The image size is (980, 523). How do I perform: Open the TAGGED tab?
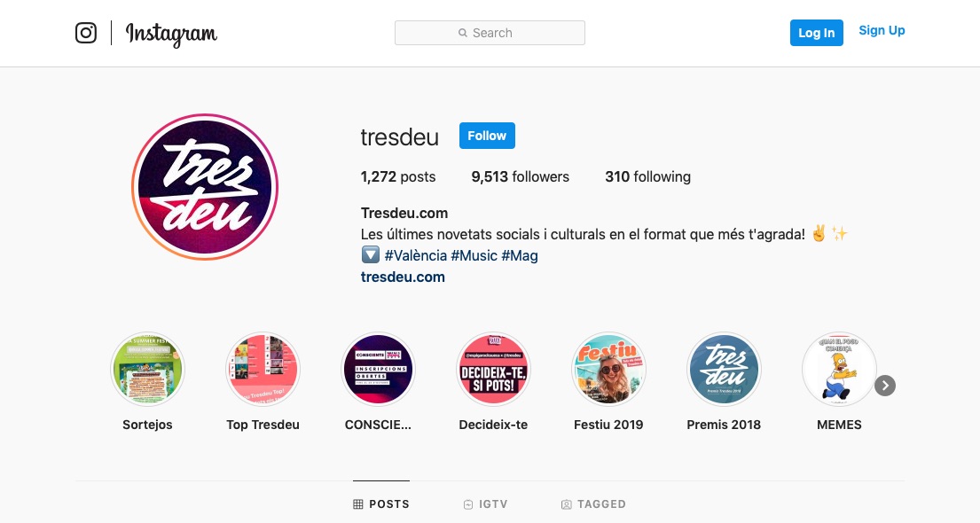click(x=593, y=504)
